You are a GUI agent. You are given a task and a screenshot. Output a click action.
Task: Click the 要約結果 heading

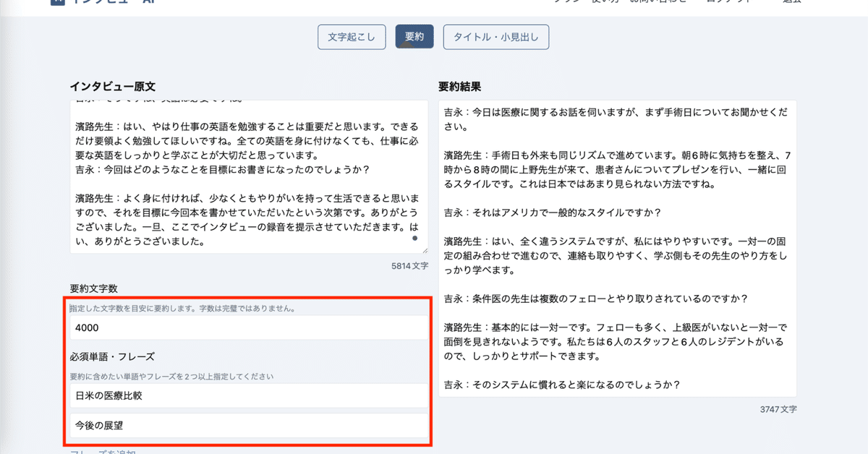point(460,86)
